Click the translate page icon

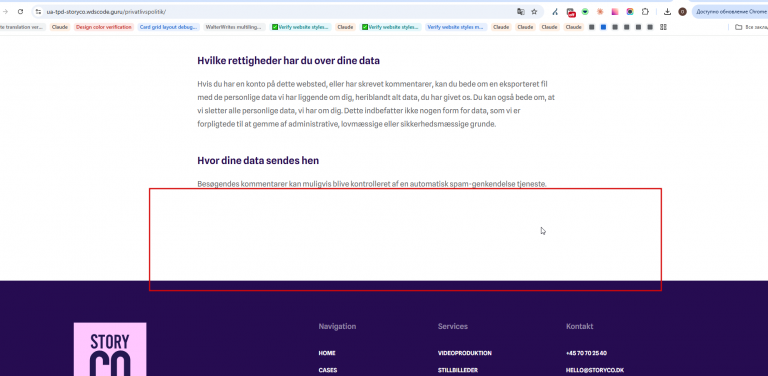tap(521, 11)
